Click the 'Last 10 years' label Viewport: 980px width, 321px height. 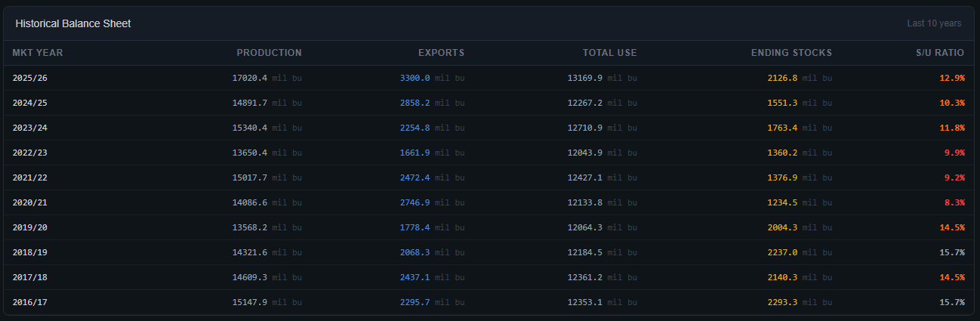(934, 23)
